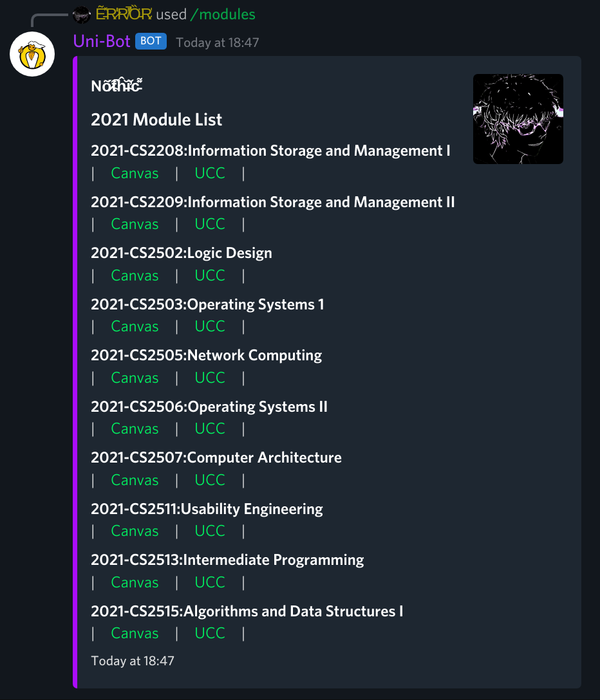This screenshot has height=700, width=600.
Task: Open Canvas link for Operating Systems 1
Action: (x=135, y=326)
